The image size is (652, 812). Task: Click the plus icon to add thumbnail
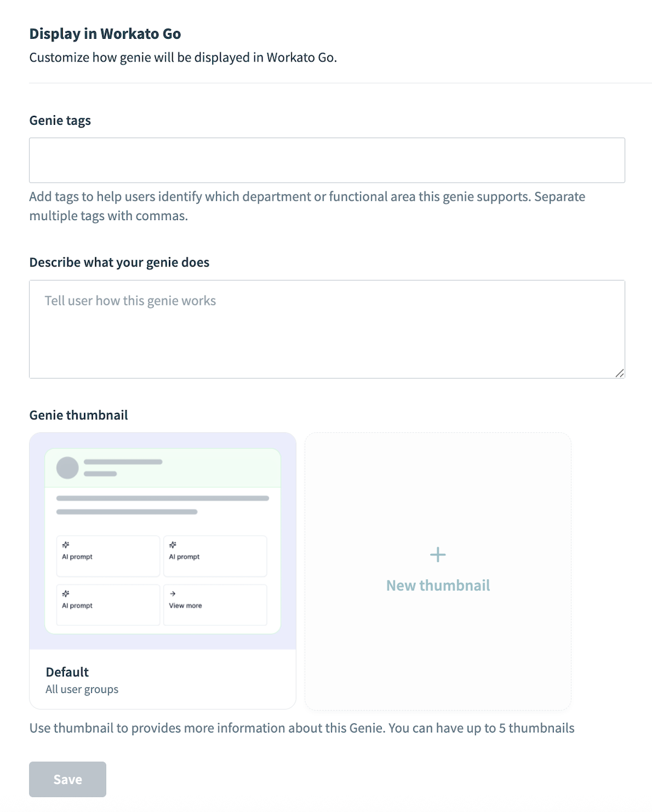click(438, 554)
